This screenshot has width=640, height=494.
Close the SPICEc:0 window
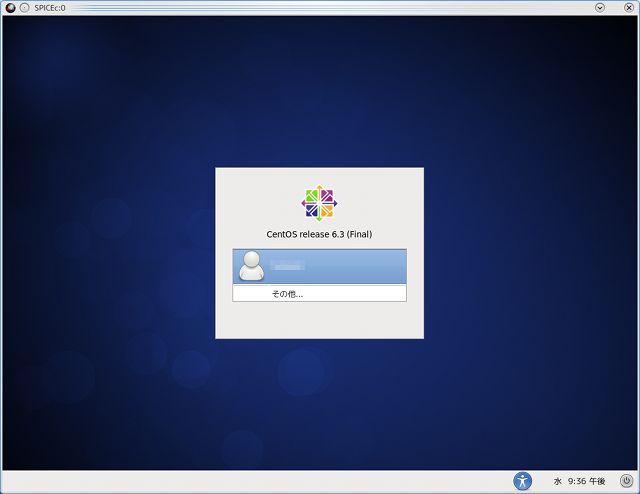629,7
